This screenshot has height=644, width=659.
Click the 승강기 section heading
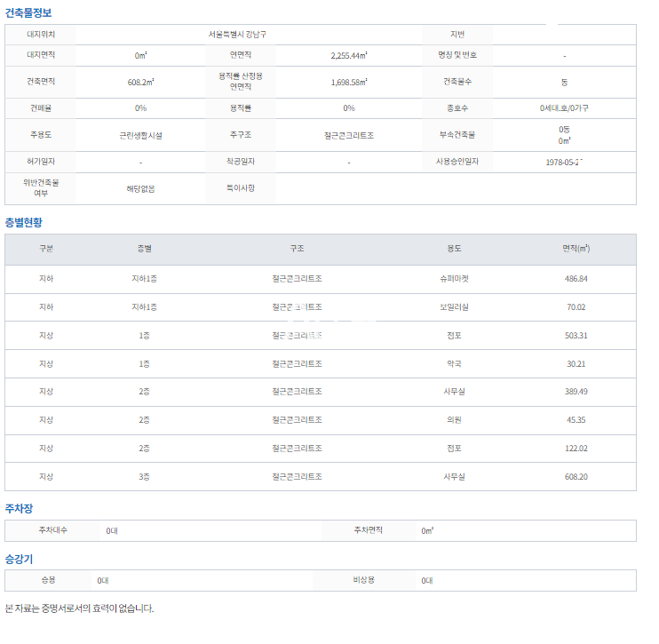click(19, 560)
